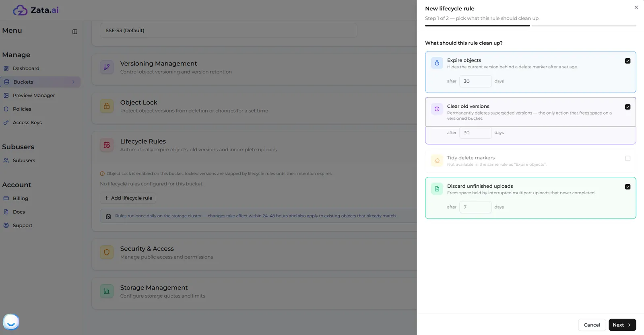The image size is (644, 335).
Task: Click the Expire objects days input field
Action: click(x=475, y=81)
